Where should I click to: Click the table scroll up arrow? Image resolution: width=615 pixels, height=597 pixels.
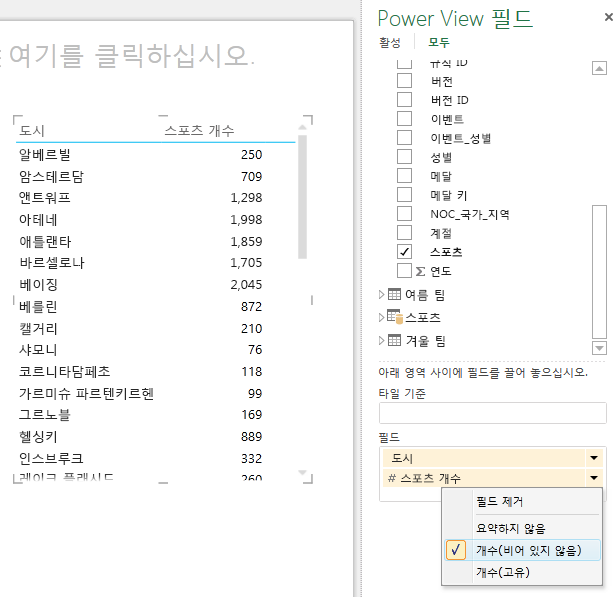pos(302,127)
